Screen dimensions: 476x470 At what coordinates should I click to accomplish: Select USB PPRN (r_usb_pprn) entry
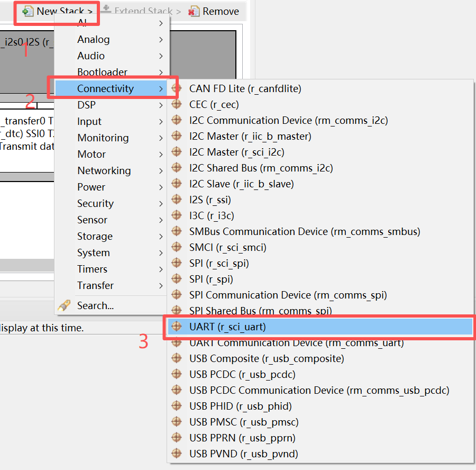point(321,438)
